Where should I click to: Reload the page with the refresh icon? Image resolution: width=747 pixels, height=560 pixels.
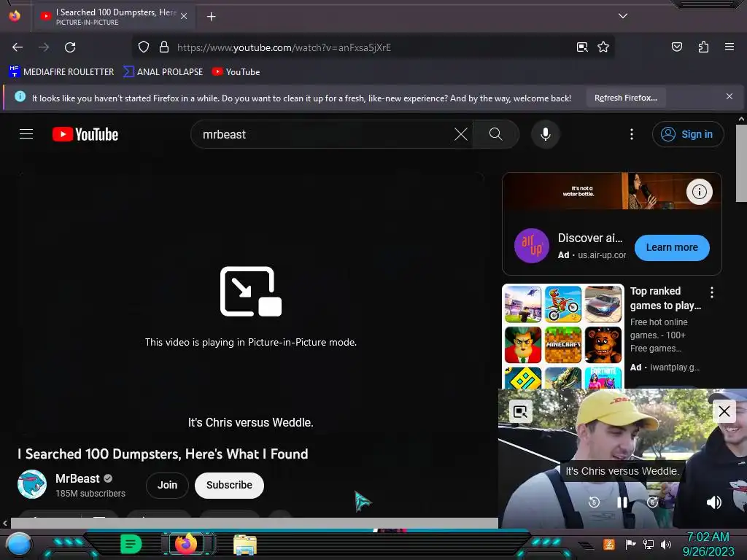(x=70, y=47)
